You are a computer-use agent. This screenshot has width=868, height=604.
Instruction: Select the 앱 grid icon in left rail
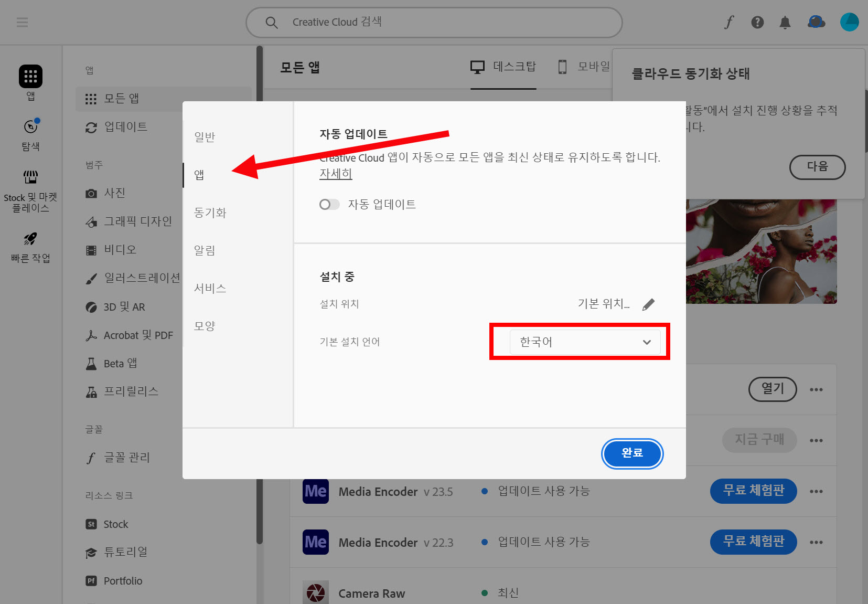click(x=30, y=77)
